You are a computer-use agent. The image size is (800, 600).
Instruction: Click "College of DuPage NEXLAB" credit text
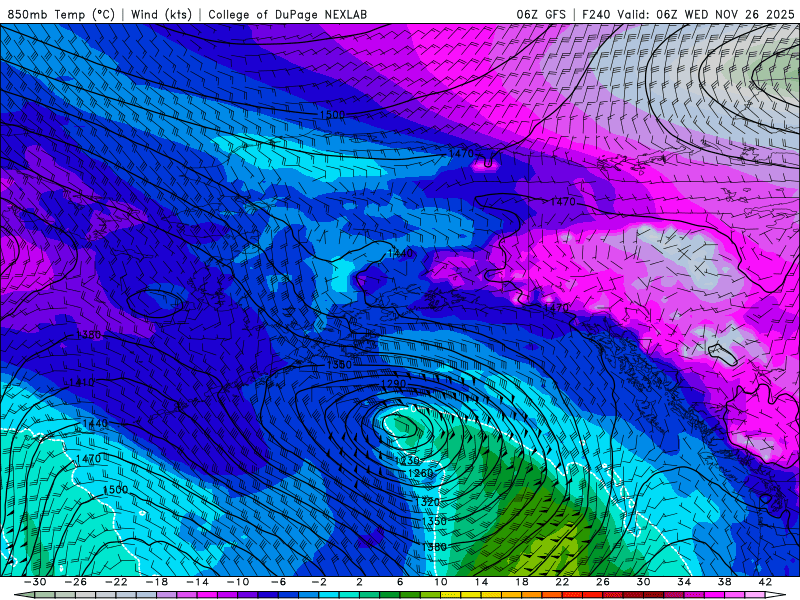click(287, 15)
